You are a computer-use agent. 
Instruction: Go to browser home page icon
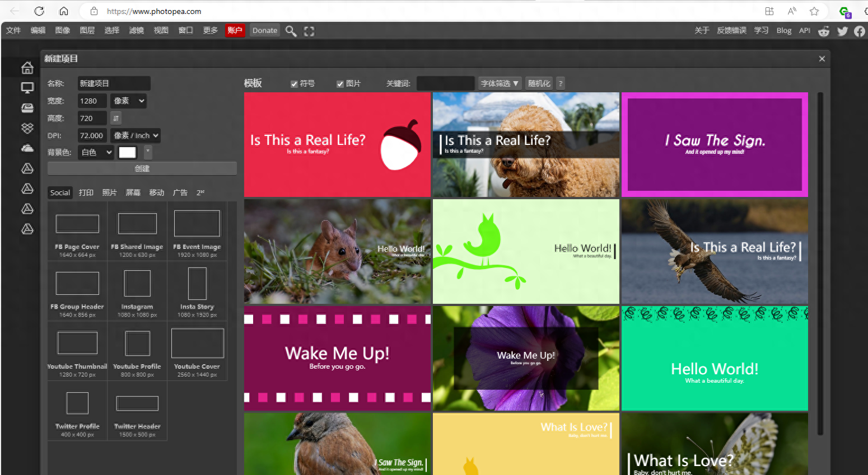point(64,11)
